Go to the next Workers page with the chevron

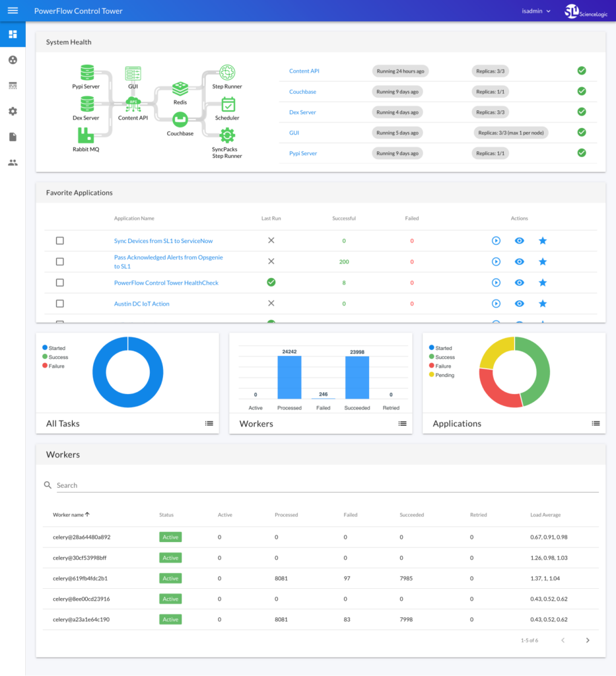point(587,640)
